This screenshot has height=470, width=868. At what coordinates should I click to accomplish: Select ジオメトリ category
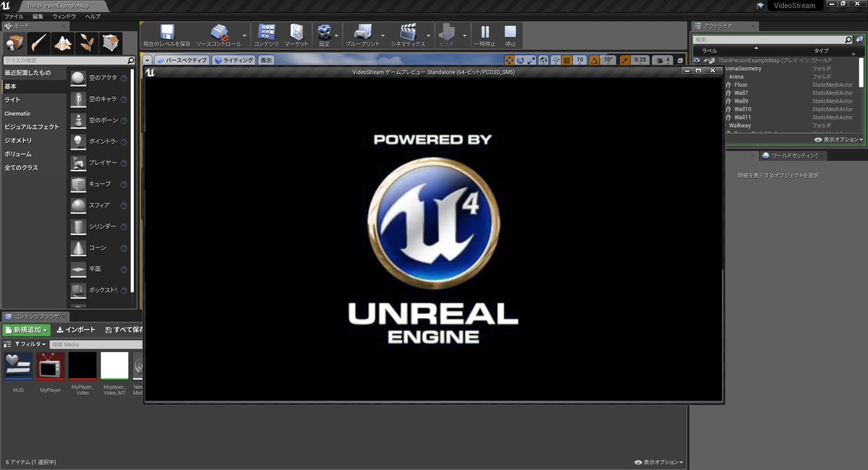pyautogui.click(x=34, y=140)
